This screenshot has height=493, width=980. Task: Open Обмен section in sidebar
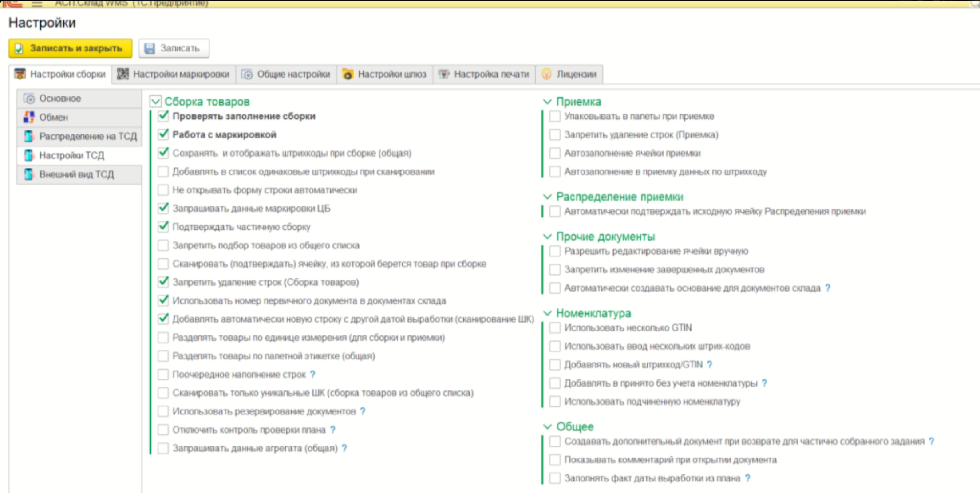click(79, 117)
